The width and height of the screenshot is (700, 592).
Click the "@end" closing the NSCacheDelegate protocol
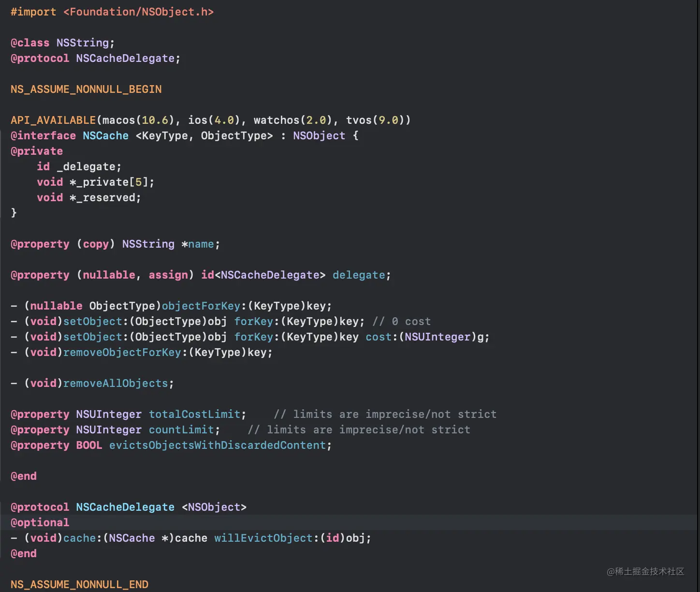point(24,553)
